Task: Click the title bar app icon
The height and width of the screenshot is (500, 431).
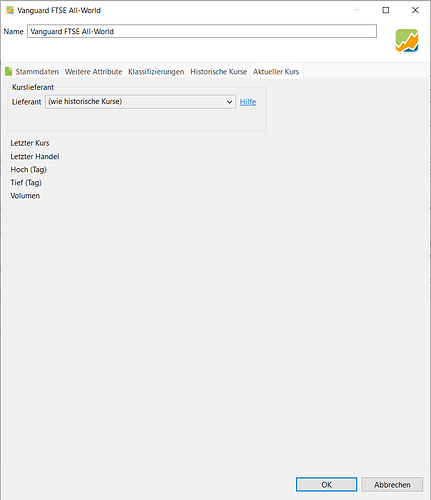Action: [10, 10]
